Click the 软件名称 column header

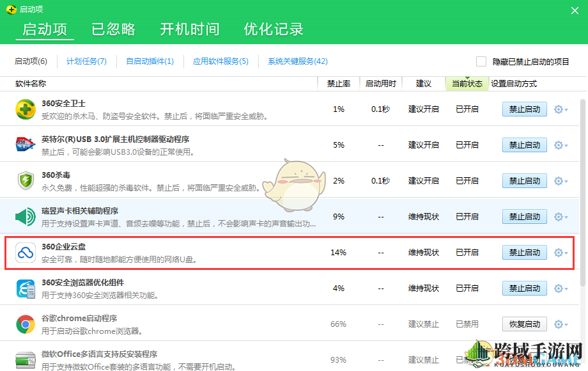[x=31, y=84]
